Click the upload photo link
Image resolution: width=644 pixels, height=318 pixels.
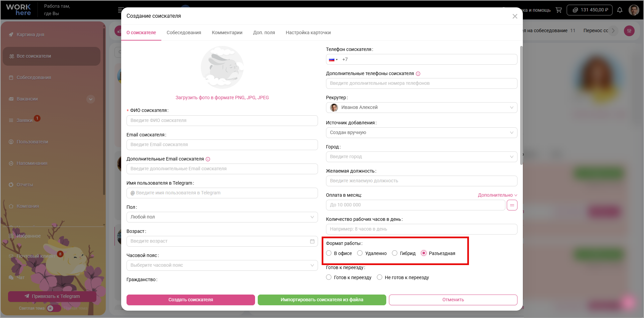[222, 98]
